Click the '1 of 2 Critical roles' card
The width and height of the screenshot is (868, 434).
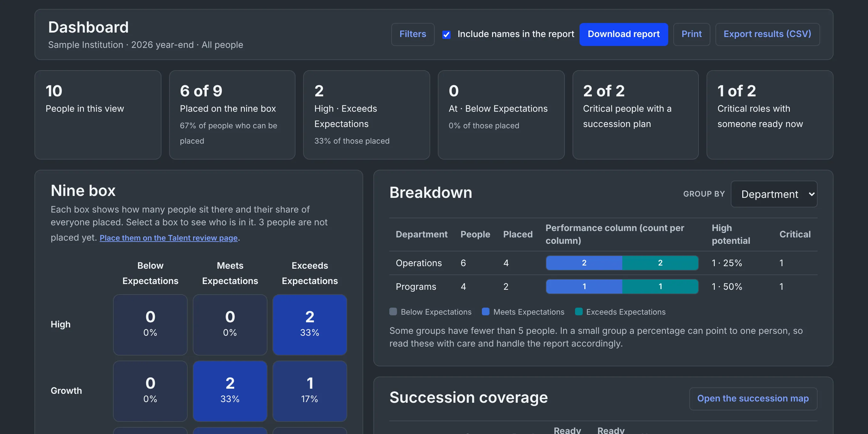770,115
